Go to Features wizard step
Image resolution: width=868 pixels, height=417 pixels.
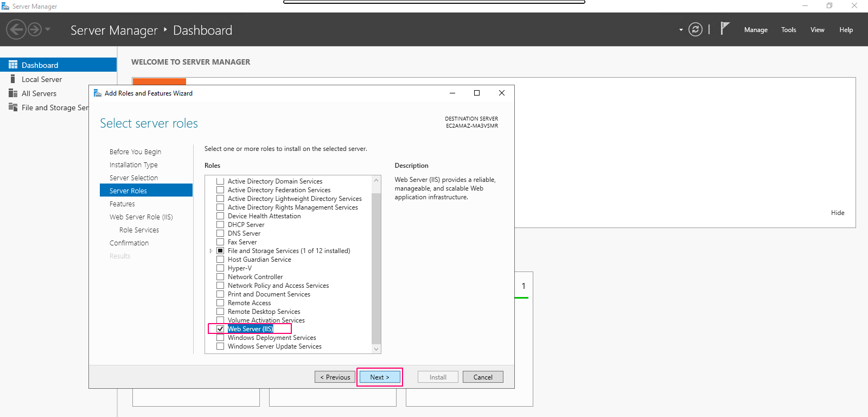coord(122,204)
